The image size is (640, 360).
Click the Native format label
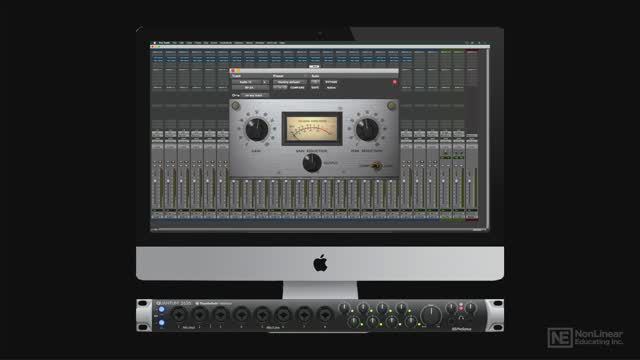[331, 87]
